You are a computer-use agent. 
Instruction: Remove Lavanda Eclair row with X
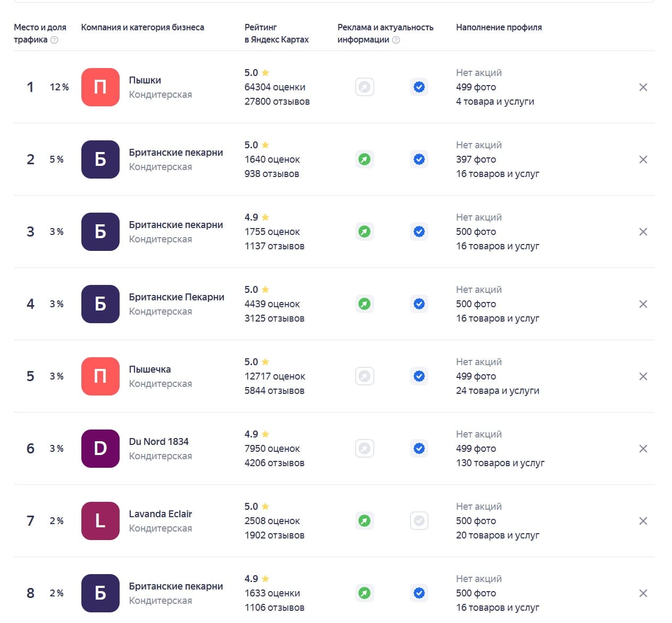643,521
